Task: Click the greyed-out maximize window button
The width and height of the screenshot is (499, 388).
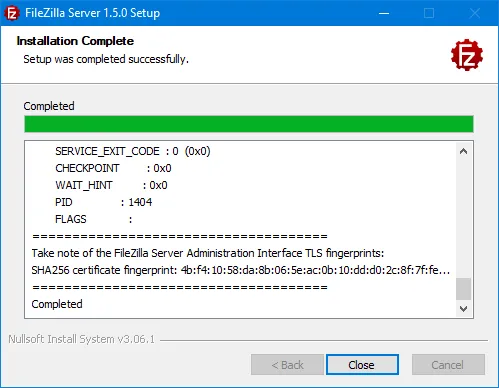Action: 429,13
